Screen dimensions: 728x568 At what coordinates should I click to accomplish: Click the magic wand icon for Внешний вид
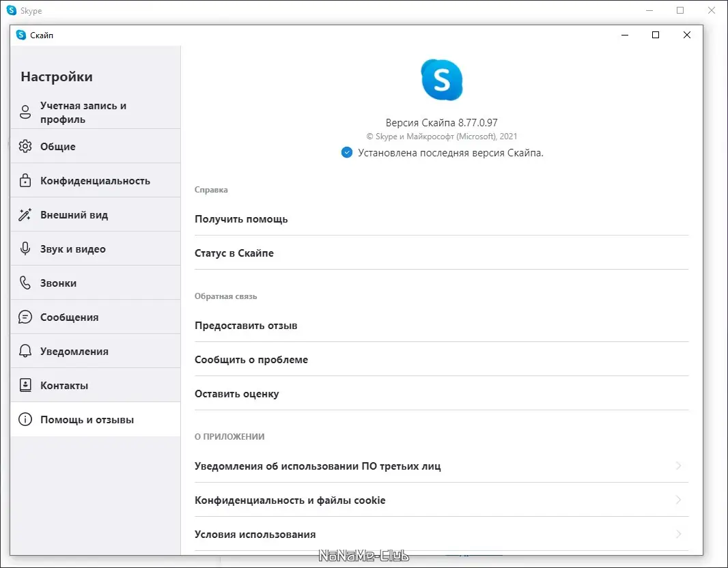[25, 214]
